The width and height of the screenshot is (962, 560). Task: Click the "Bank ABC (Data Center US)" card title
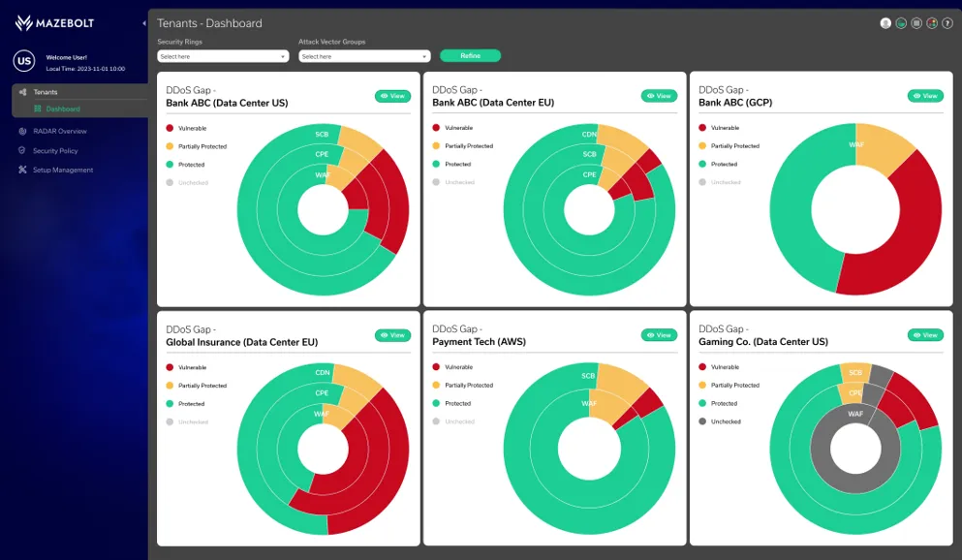227,103
